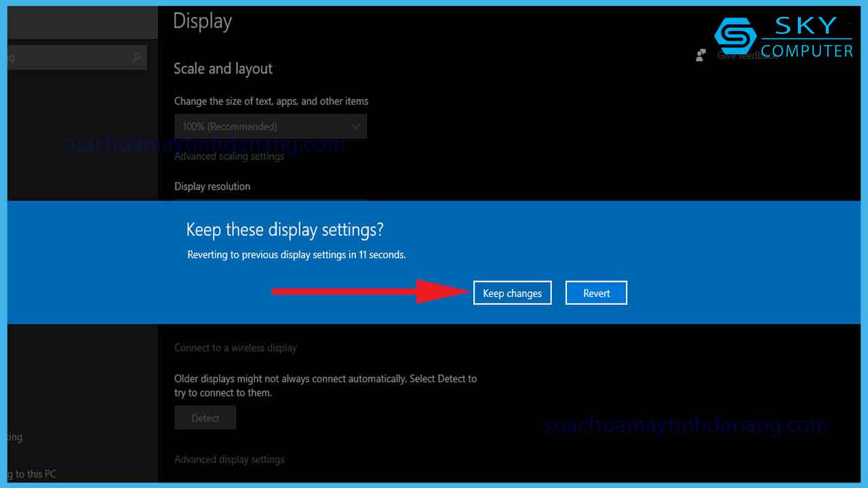Click the Give feedback icon

tap(701, 56)
